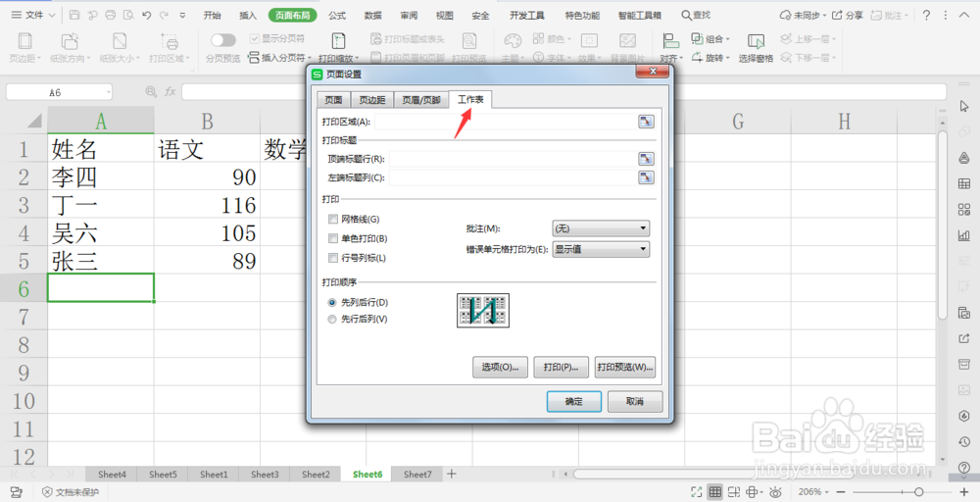
Task: Click the help question mark icon
Action: [x=927, y=15]
